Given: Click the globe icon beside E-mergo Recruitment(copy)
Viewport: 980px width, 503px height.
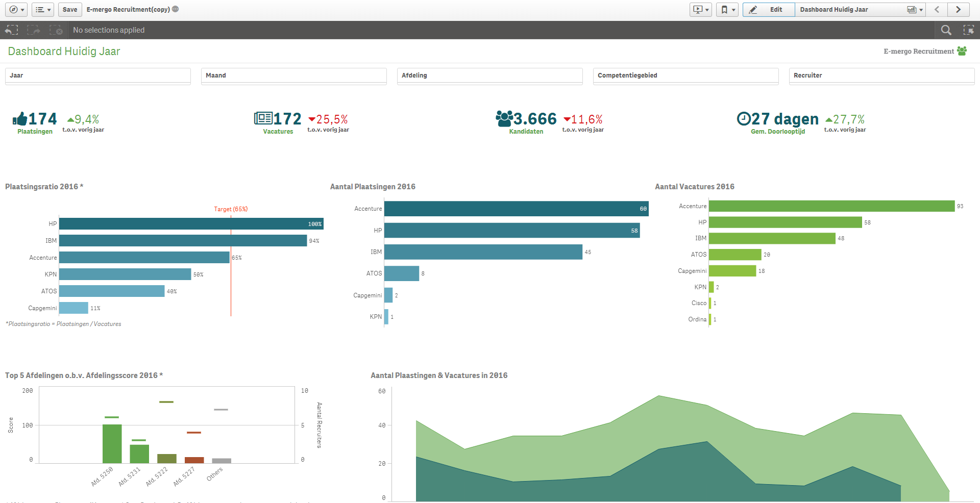Looking at the screenshot, I should [x=176, y=9].
